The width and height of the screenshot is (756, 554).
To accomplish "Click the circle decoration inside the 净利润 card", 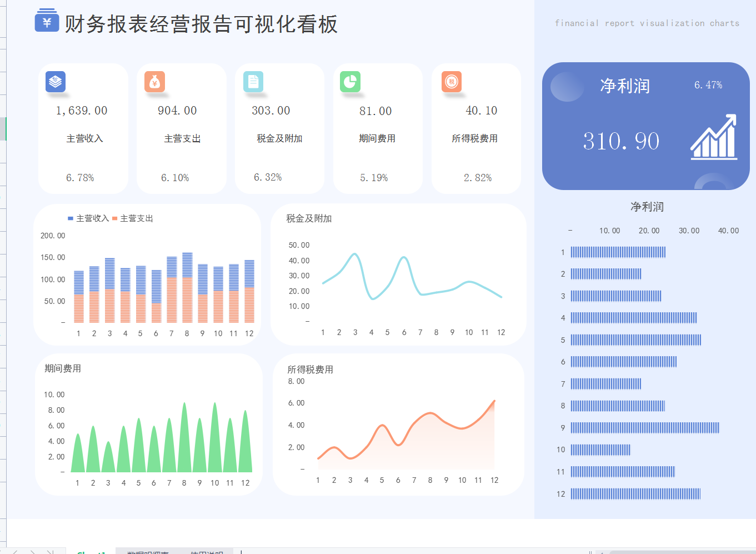I will pos(567,87).
